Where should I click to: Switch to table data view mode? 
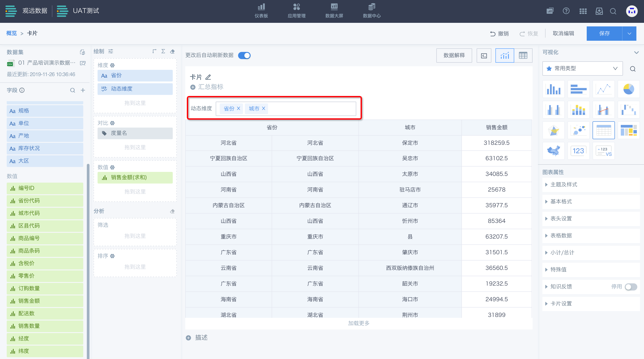click(523, 55)
